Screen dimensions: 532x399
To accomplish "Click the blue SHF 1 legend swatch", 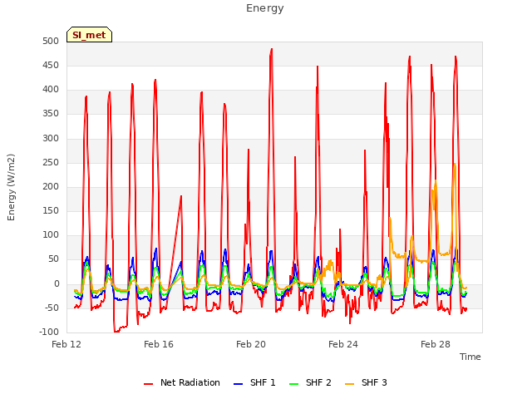I will point(239,383).
